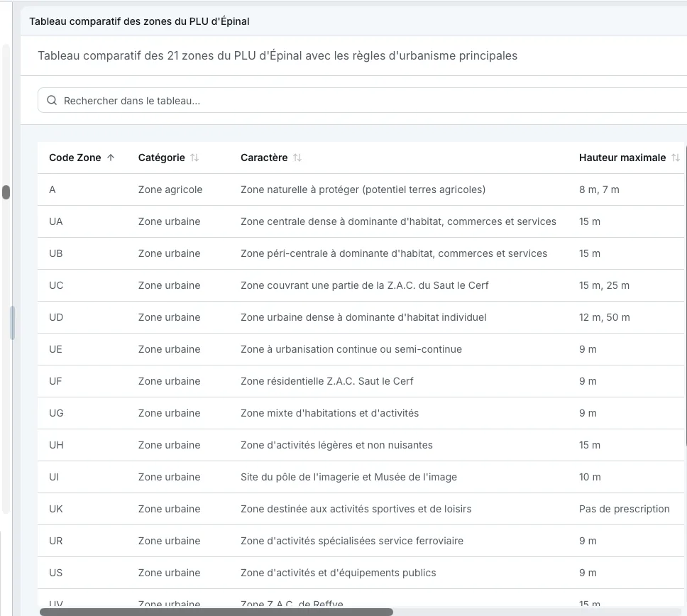This screenshot has width=687, height=616.
Task: Select code cell 'UK'
Action: [x=56, y=510]
